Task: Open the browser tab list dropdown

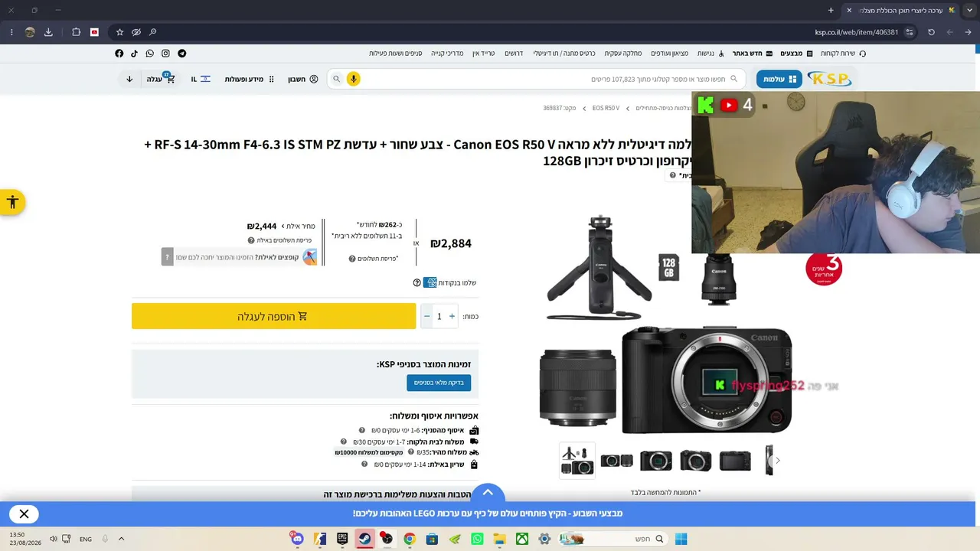Action: 969,10
